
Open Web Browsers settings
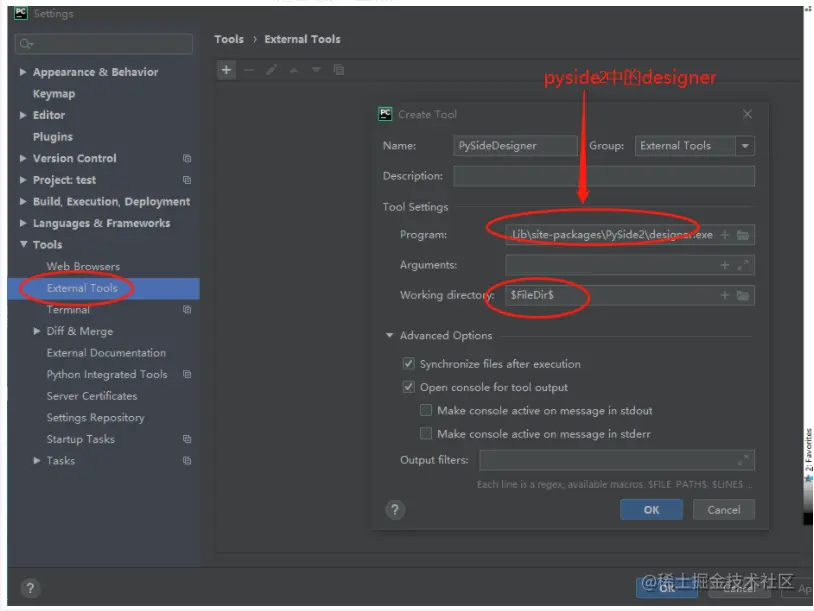coord(83,266)
